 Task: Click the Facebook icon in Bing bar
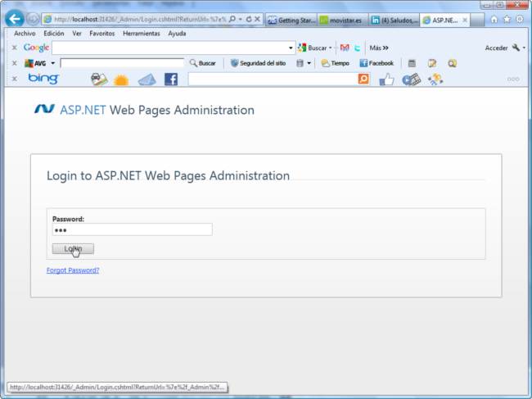coord(171,79)
